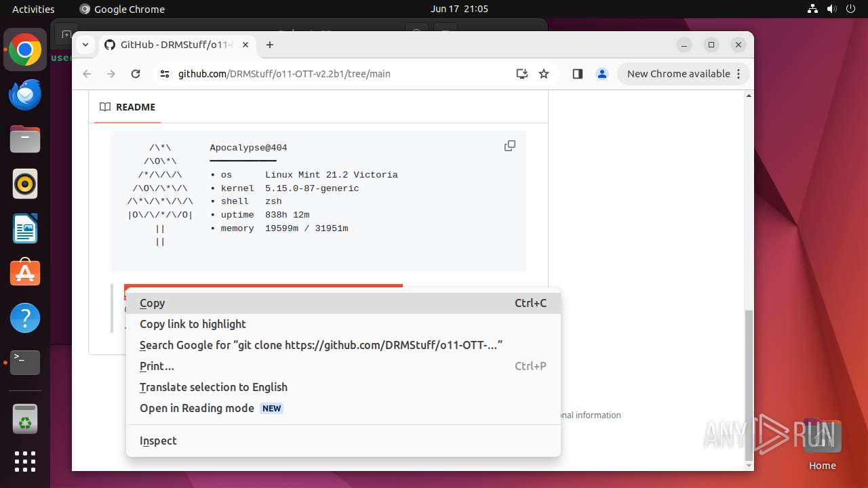Open the Google Chrome app menu in top bar
The height and width of the screenshot is (488, 868).
(x=122, y=9)
